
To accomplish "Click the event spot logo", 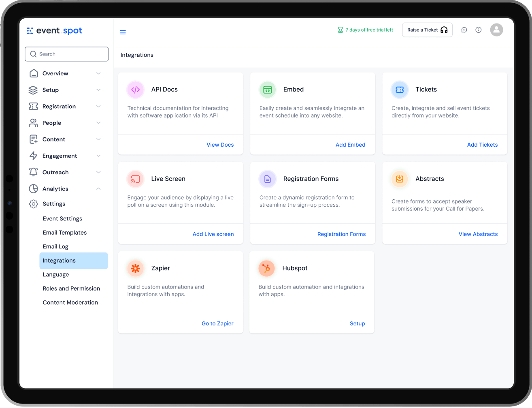I will point(54,31).
